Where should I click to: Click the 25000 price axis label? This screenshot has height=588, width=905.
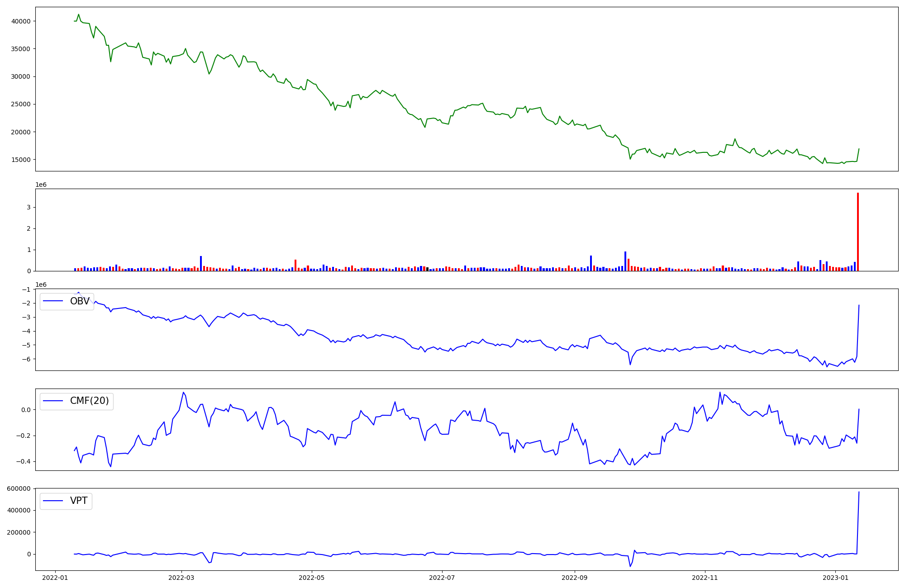click(20, 104)
